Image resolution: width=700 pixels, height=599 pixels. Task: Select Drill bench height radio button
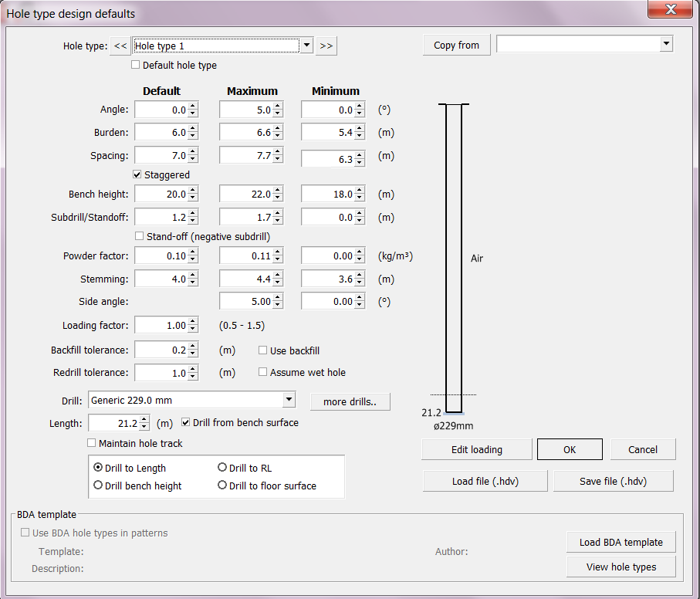[98, 486]
